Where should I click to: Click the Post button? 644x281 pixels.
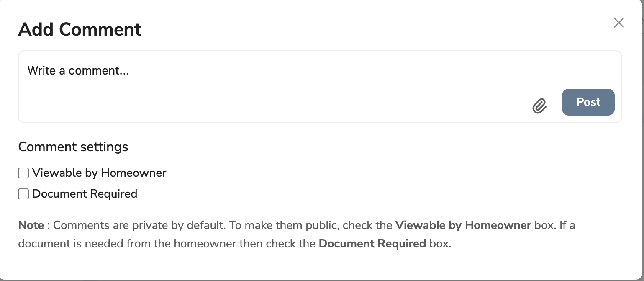[588, 102]
